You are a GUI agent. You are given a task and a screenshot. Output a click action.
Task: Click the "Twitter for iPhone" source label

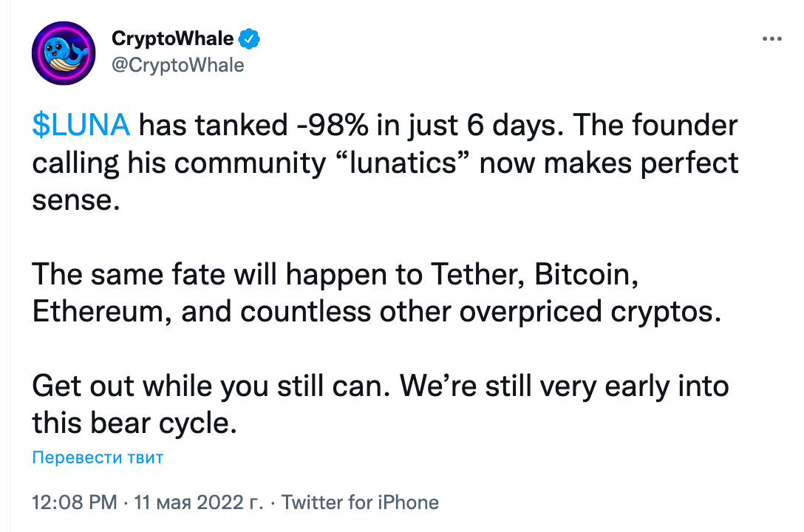coord(360,503)
